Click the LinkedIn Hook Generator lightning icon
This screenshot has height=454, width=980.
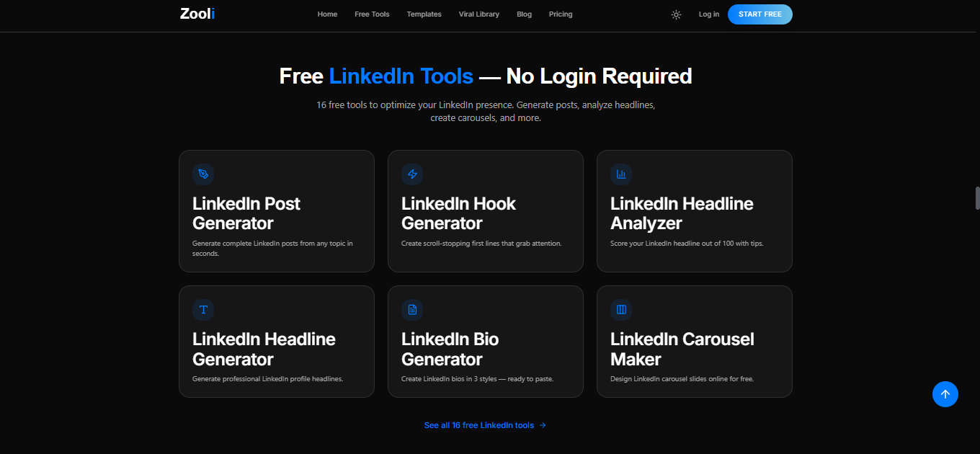[x=412, y=174]
